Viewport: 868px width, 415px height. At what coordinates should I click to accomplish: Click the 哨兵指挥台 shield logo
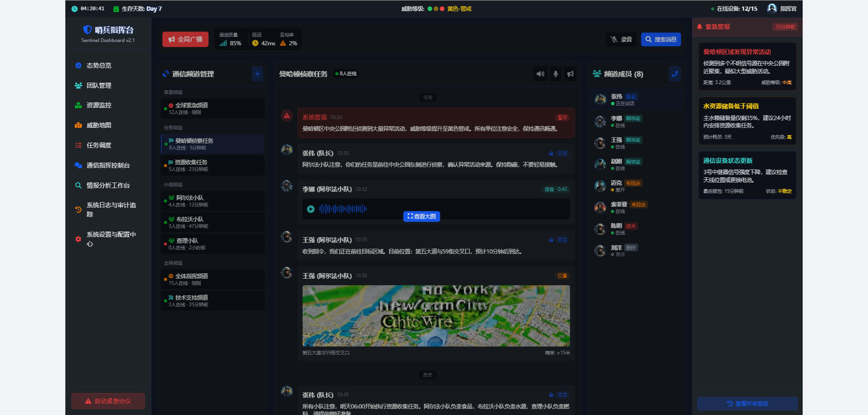pos(87,29)
